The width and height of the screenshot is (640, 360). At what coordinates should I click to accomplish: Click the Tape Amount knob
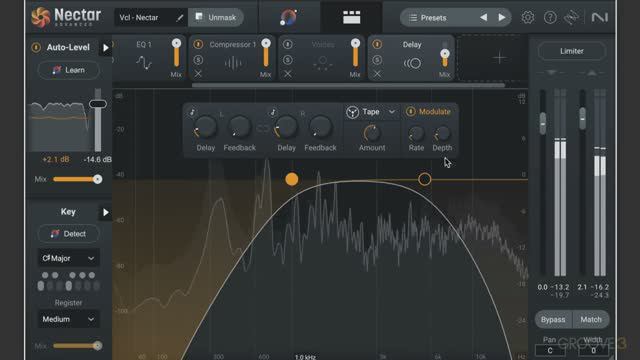click(371, 133)
